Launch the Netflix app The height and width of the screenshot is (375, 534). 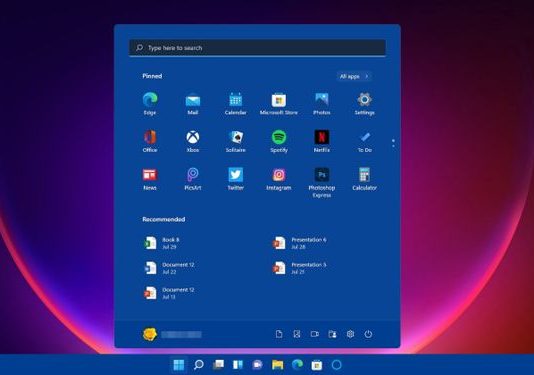tap(321, 141)
